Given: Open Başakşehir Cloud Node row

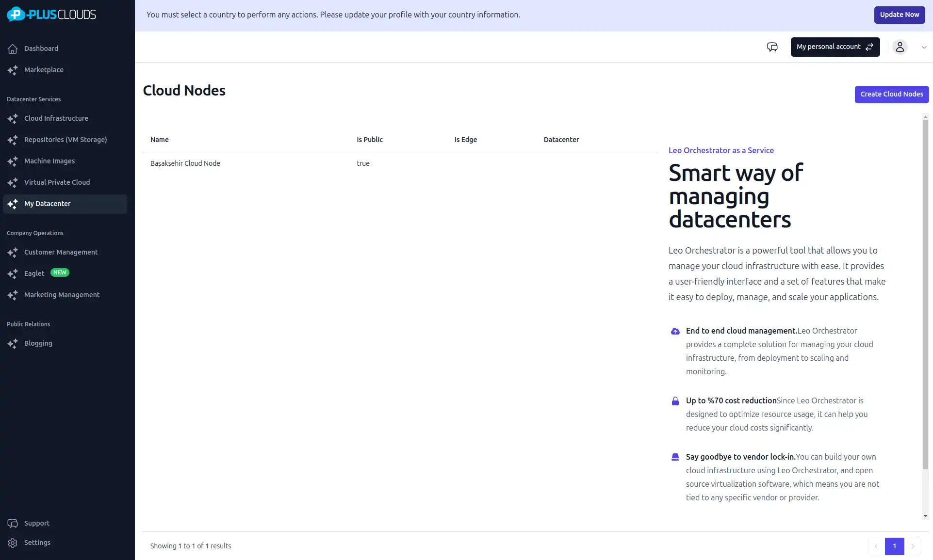Looking at the screenshot, I should coord(185,163).
